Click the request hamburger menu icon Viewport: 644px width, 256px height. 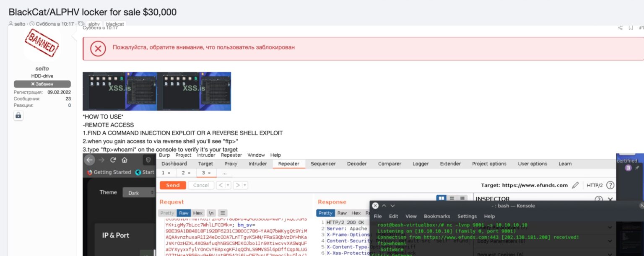(223, 213)
